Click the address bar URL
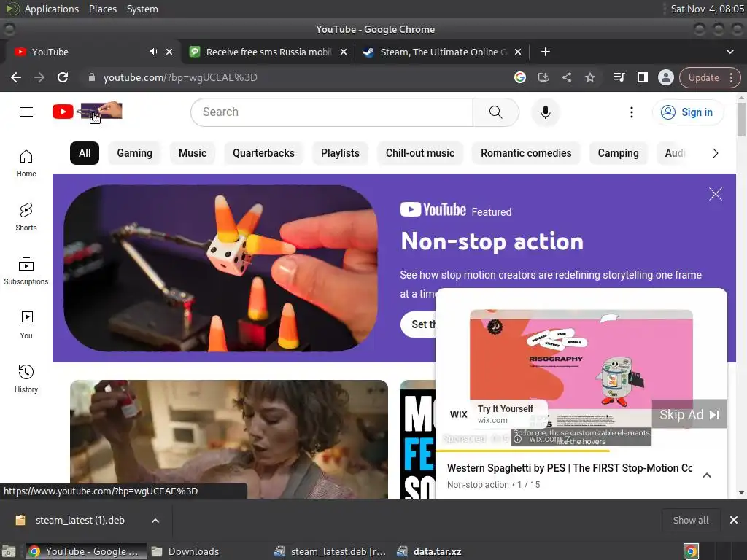 (x=180, y=77)
